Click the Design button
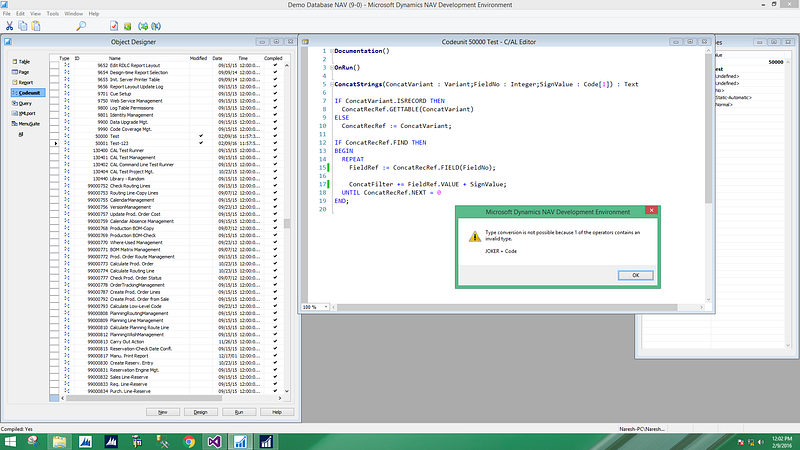Viewport: 800px width, 450px height. pyautogui.click(x=201, y=412)
